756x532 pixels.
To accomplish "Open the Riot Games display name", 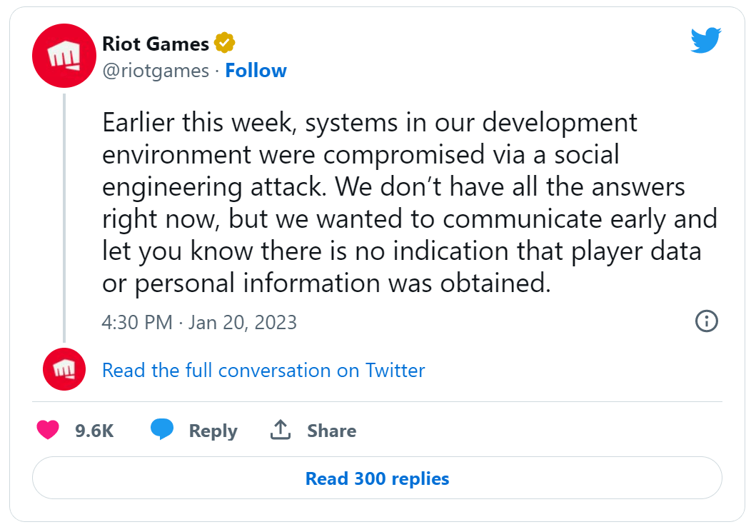I will 155,44.
